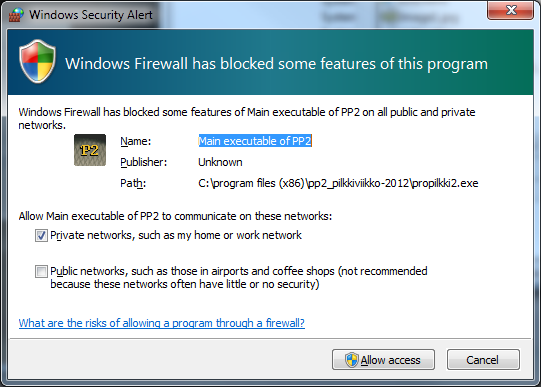Click the Public networks label text
This screenshot has height=387, width=541.
[239, 277]
